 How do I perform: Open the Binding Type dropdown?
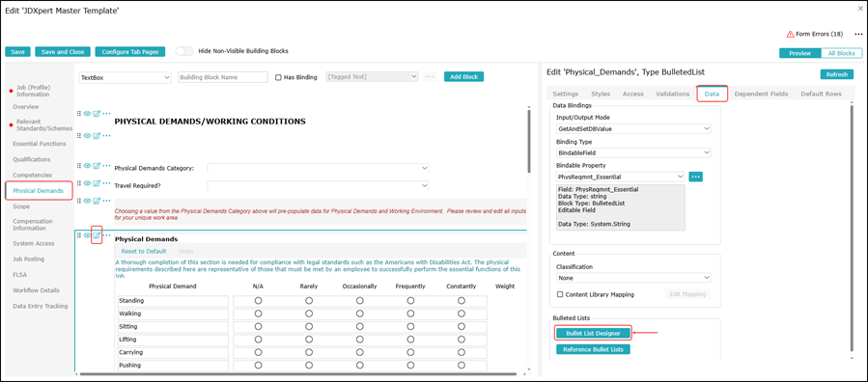[x=633, y=152]
